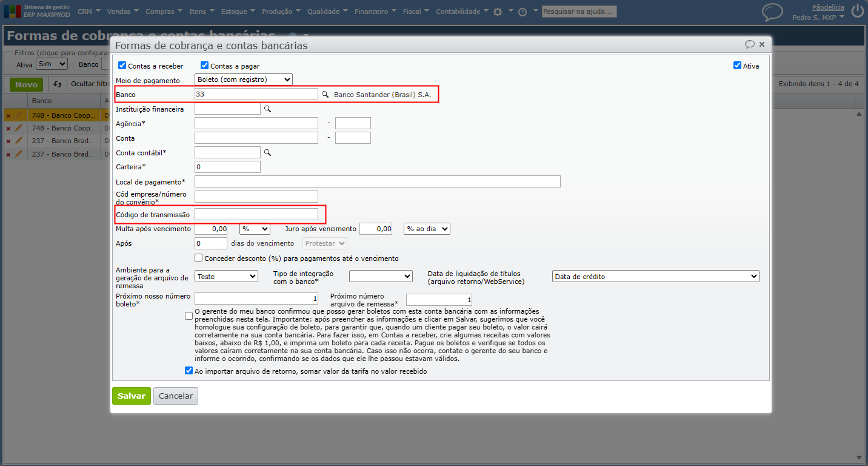Click the Novo button
Image resolution: width=868 pixels, height=466 pixels.
point(26,84)
